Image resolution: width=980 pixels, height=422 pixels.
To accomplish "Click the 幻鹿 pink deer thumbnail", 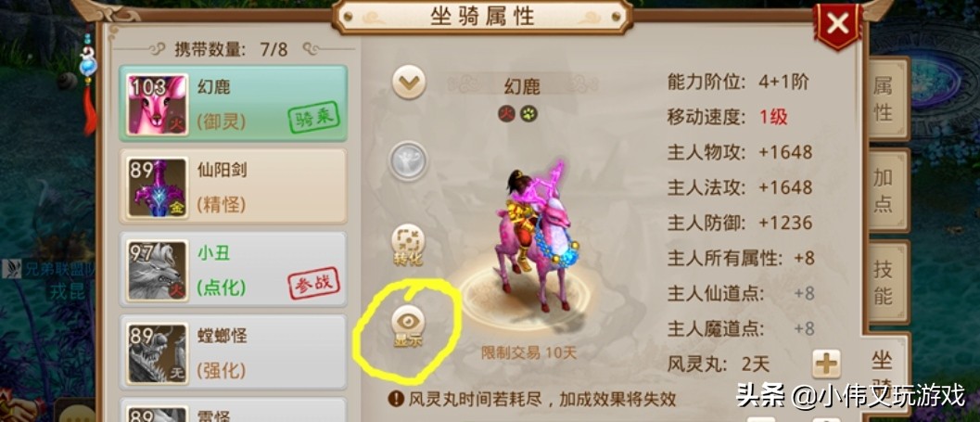I will 157,105.
